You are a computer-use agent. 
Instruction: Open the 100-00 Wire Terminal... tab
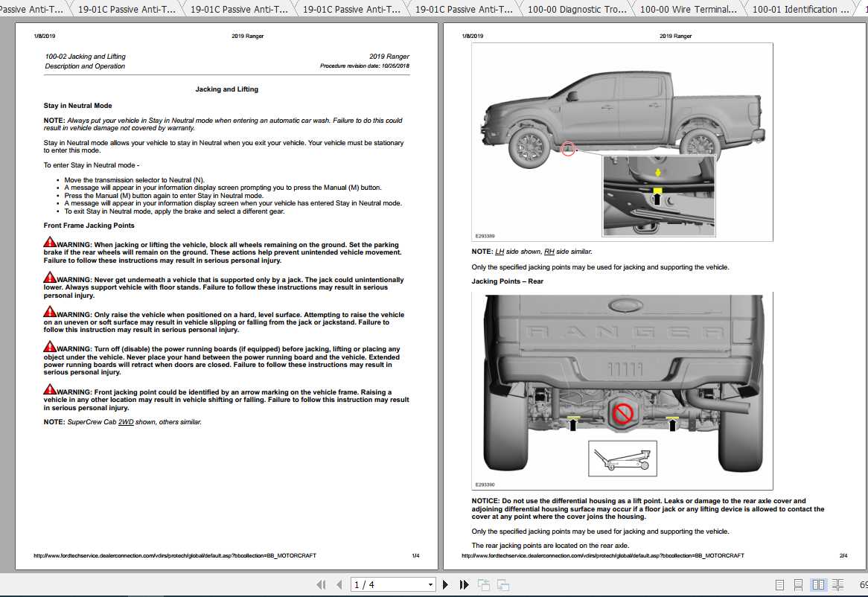[689, 10]
